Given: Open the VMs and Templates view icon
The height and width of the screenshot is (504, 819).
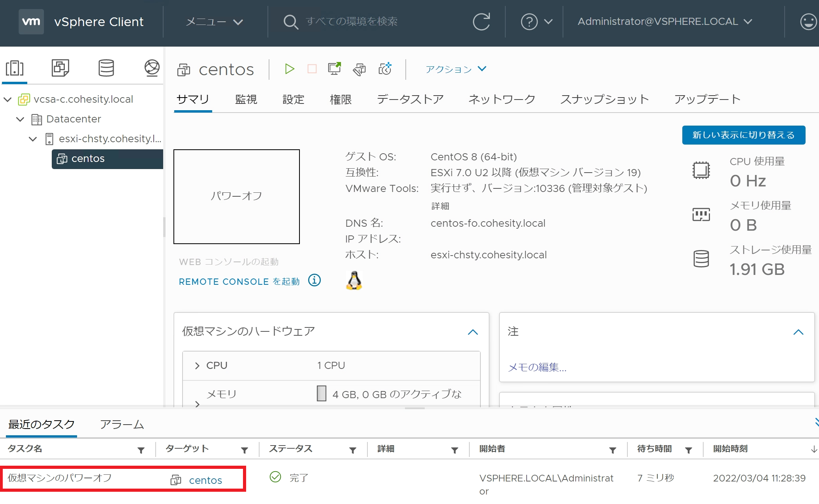Looking at the screenshot, I should 60,68.
